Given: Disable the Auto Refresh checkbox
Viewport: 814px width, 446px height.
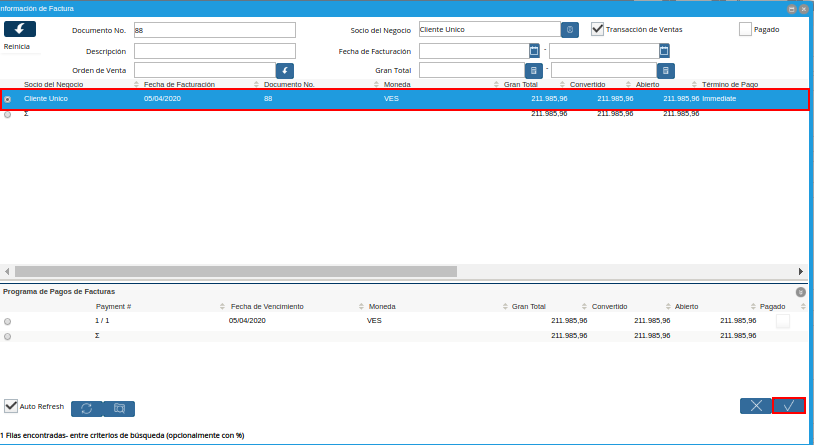Looking at the screenshot, I should 11,407.
